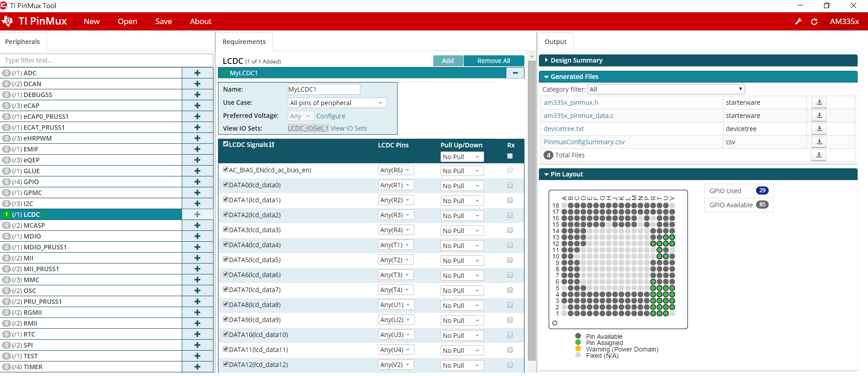Sort signals using LCDC Signals sort arrows
Image resolution: width=868 pixels, height=376 pixels.
pos(272,145)
